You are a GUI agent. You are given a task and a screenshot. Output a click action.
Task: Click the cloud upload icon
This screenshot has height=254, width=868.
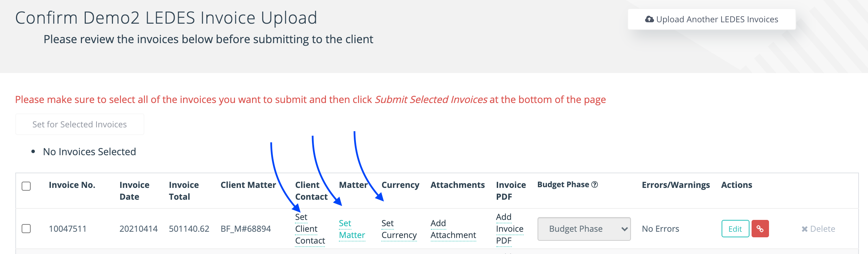(649, 19)
